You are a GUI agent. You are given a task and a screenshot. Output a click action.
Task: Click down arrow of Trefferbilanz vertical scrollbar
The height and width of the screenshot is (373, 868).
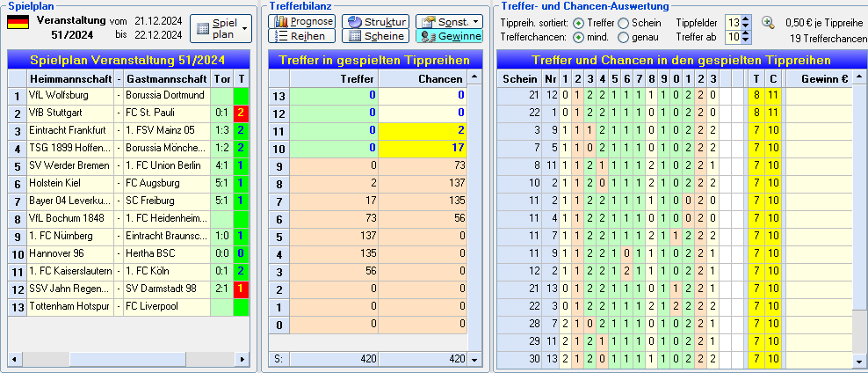click(x=474, y=360)
